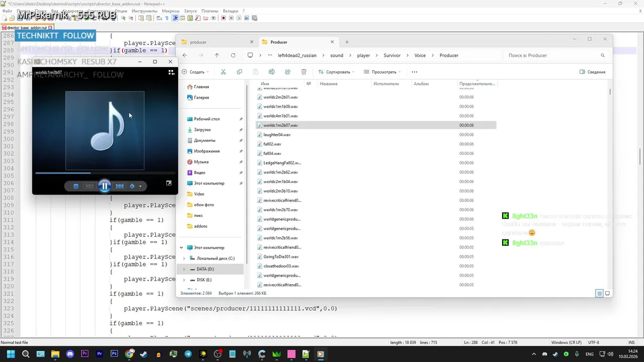Open the Инструменты menu in Notepad++
This screenshot has height=362, width=644.
point(144,11)
